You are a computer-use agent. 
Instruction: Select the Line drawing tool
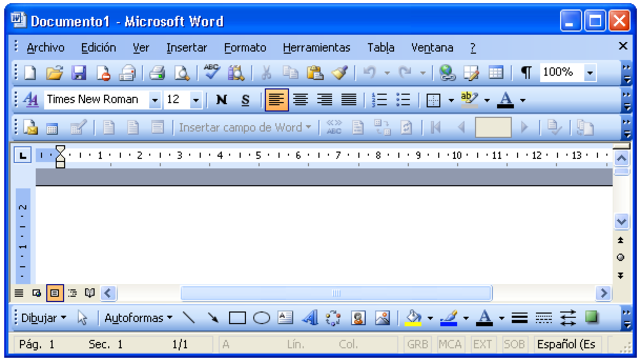tap(189, 318)
